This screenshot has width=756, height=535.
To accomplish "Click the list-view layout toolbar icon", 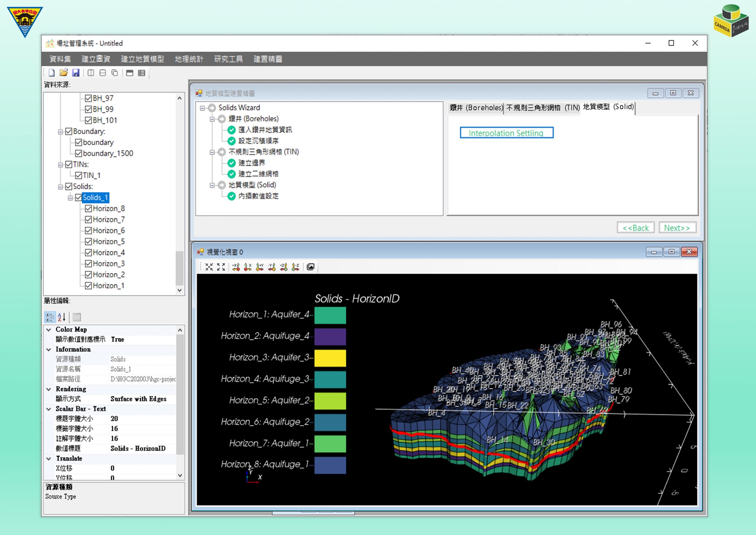I will 141,73.
